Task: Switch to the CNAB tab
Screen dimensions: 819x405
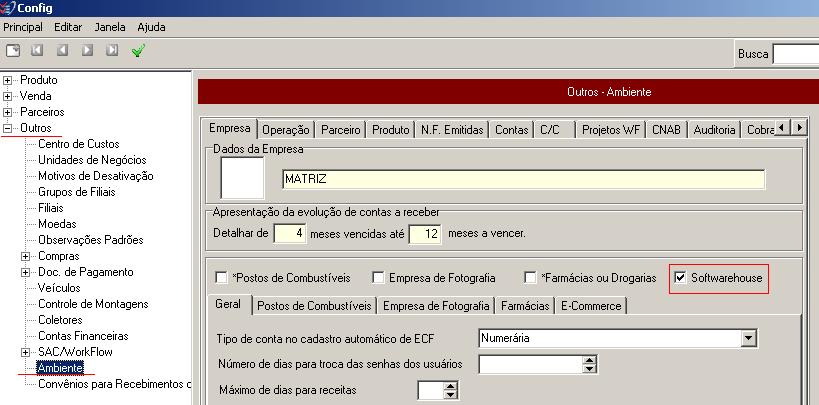Action: click(666, 130)
